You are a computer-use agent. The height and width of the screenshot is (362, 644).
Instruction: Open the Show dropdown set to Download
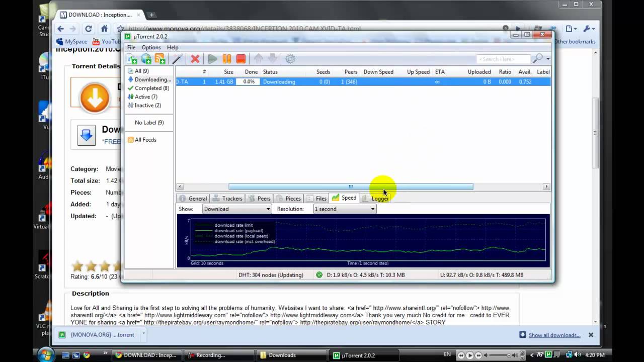pos(237,209)
